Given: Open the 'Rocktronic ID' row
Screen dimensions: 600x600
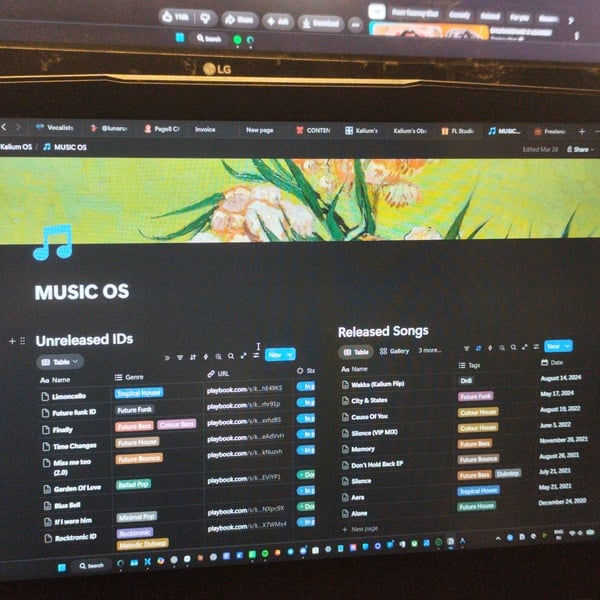Looking at the screenshot, I should click(75, 537).
